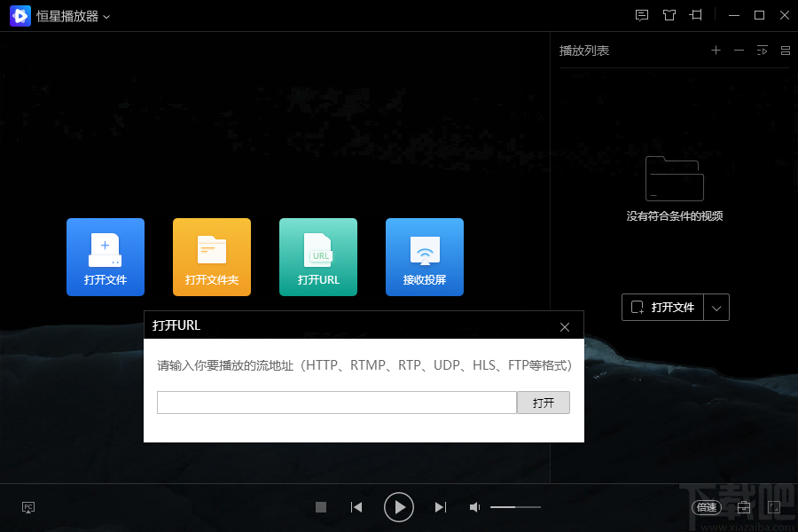
Task: Mute the speaker volume icon
Action: pyautogui.click(x=474, y=507)
